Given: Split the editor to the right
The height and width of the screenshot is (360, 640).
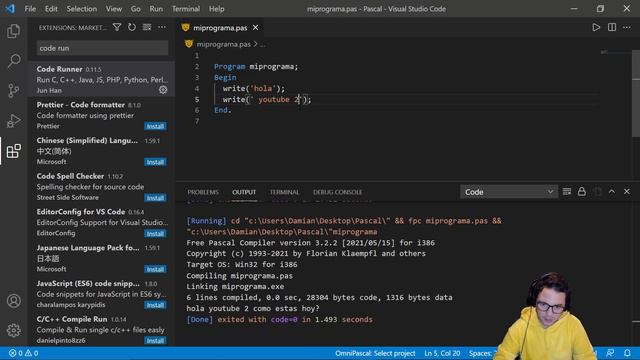Looking at the screenshot, I should click(611, 27).
